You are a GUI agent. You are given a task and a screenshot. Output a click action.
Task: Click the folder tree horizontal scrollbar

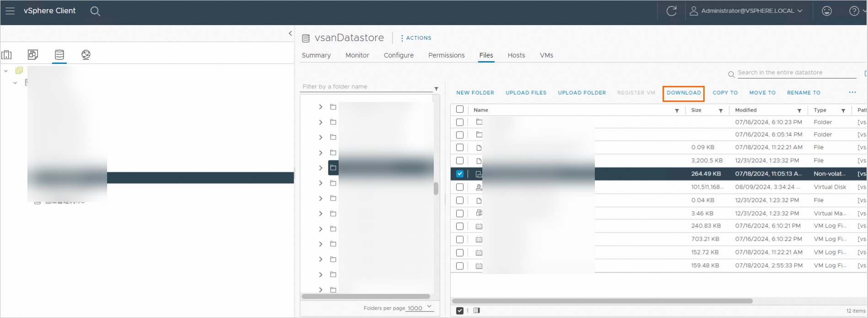[366, 297]
